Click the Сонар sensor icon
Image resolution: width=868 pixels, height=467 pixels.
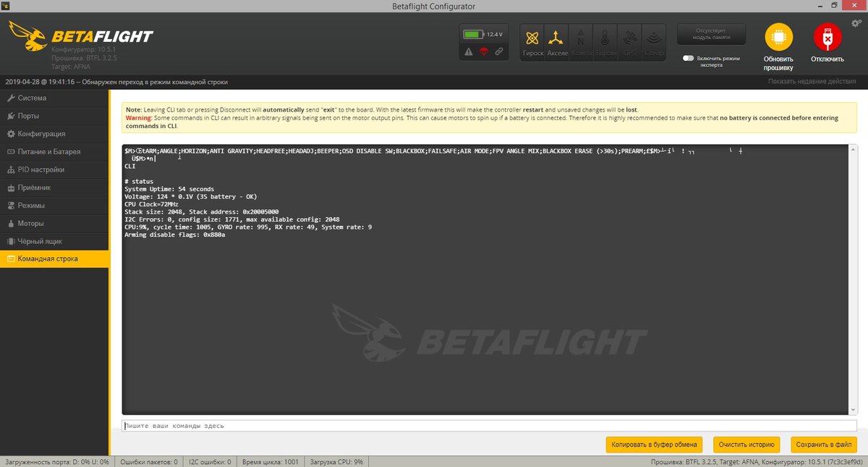point(654,43)
